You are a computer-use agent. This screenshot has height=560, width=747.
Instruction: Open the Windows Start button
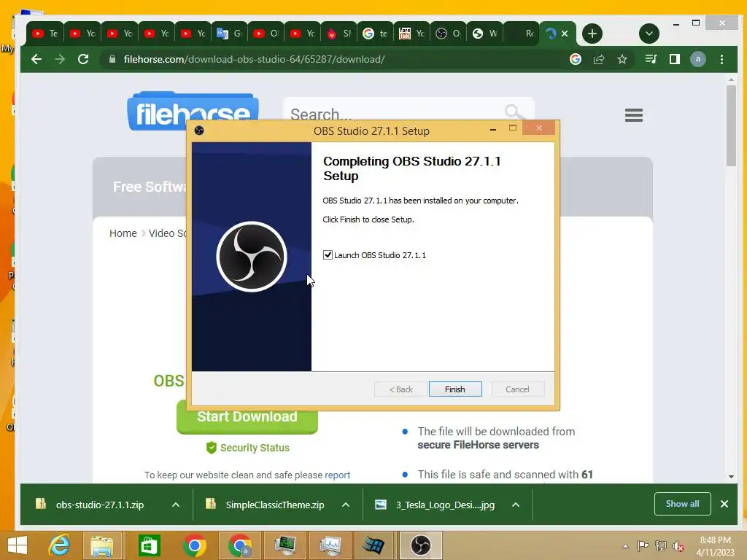coord(18,545)
